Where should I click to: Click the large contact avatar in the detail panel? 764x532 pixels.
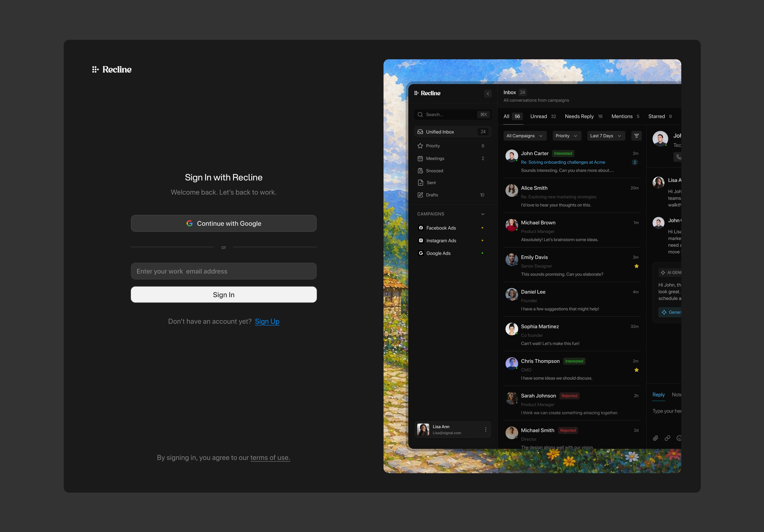pyautogui.click(x=660, y=138)
